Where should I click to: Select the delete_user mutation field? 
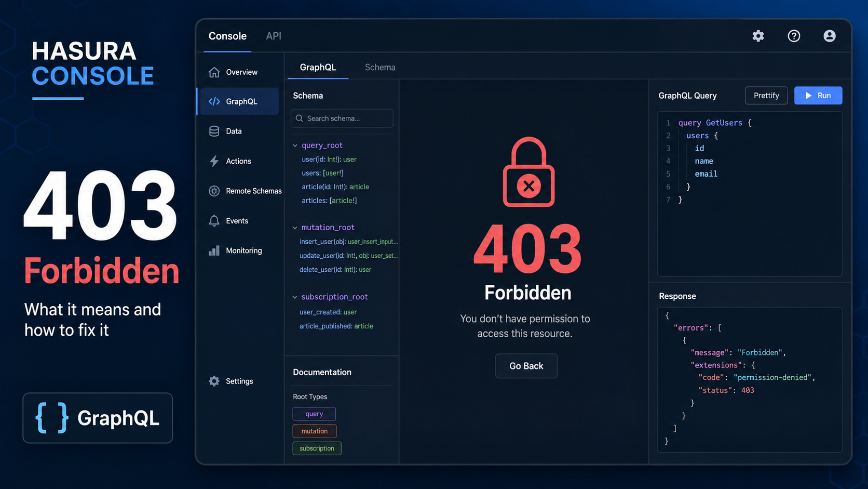(335, 270)
